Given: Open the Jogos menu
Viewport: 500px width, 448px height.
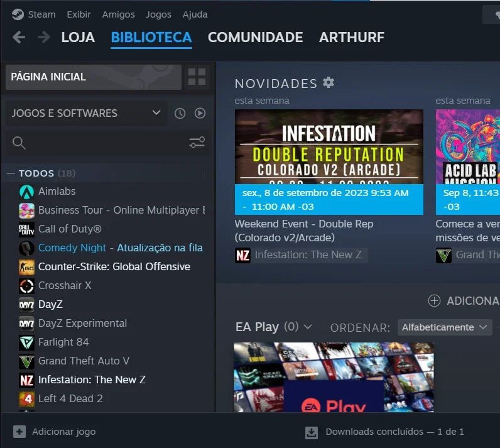Looking at the screenshot, I should (x=158, y=14).
